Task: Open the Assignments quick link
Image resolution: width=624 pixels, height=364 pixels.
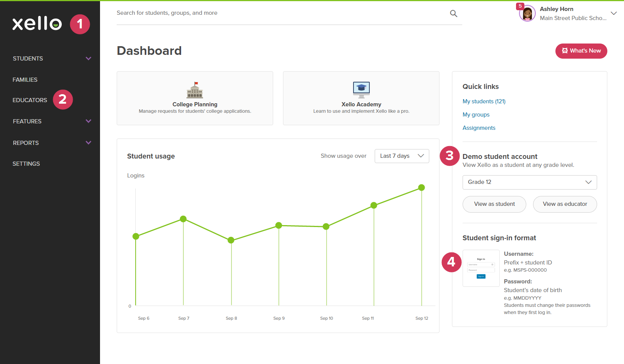Action: 479,128
